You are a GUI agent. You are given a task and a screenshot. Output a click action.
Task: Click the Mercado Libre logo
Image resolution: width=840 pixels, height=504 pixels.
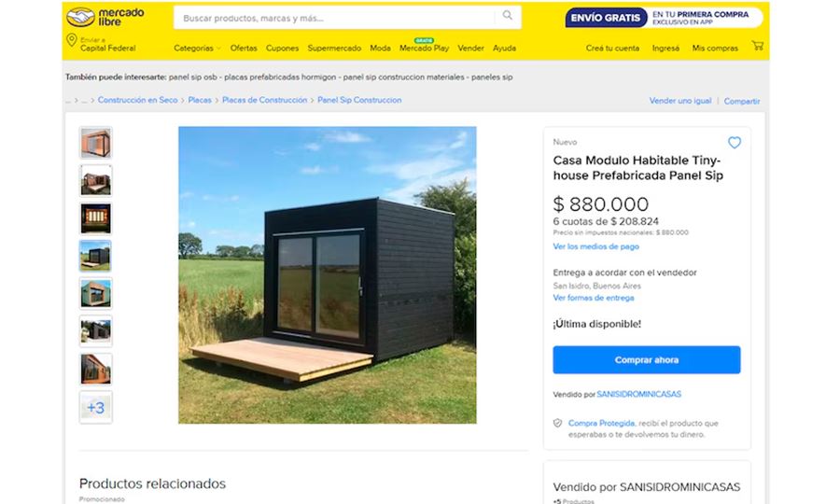(x=105, y=17)
